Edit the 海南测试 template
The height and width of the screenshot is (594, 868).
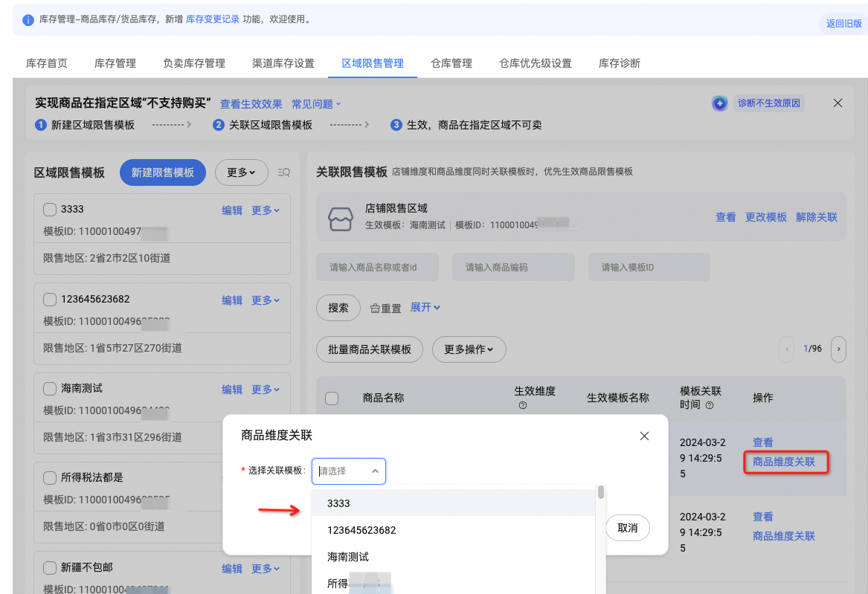coord(232,390)
